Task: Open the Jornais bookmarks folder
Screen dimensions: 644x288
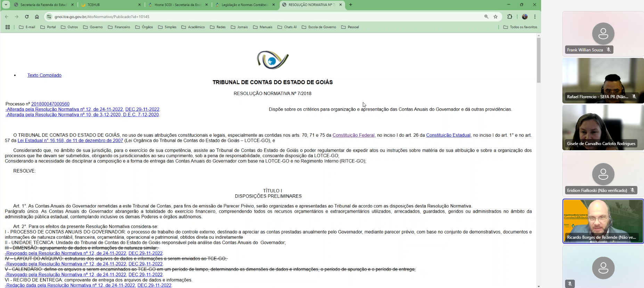Action: click(239, 27)
